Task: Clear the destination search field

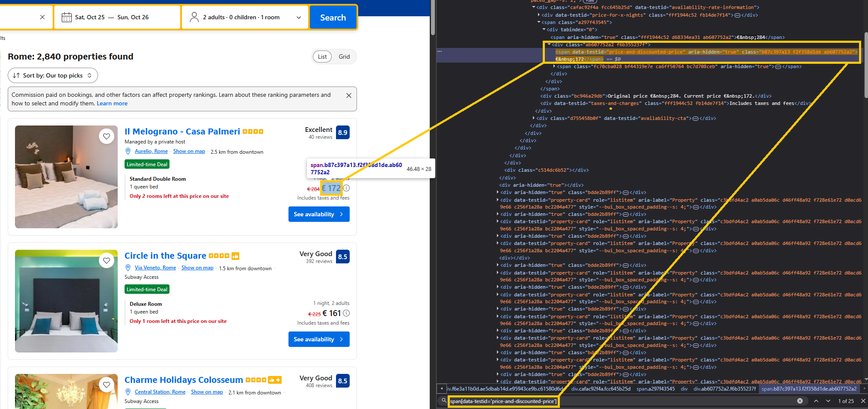Action: (x=42, y=17)
